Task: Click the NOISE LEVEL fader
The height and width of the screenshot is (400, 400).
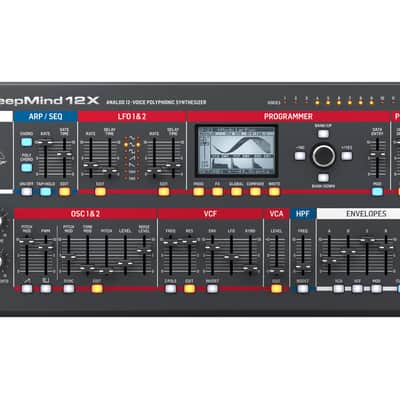Action: coord(144,250)
